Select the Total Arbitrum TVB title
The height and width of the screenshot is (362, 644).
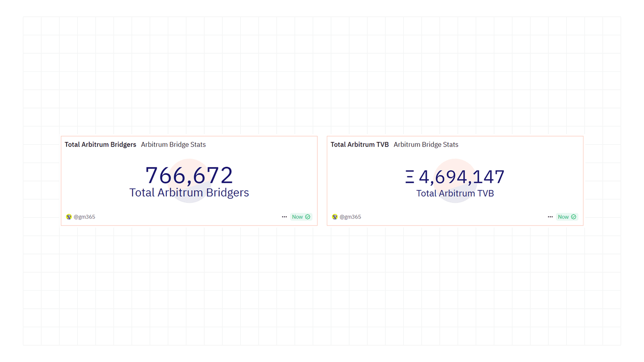coord(360,144)
